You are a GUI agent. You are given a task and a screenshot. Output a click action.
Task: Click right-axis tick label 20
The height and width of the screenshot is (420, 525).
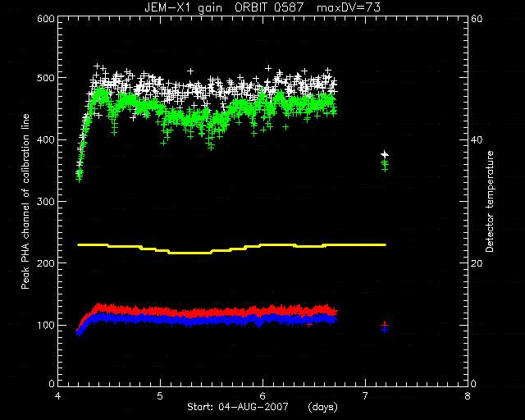click(477, 263)
